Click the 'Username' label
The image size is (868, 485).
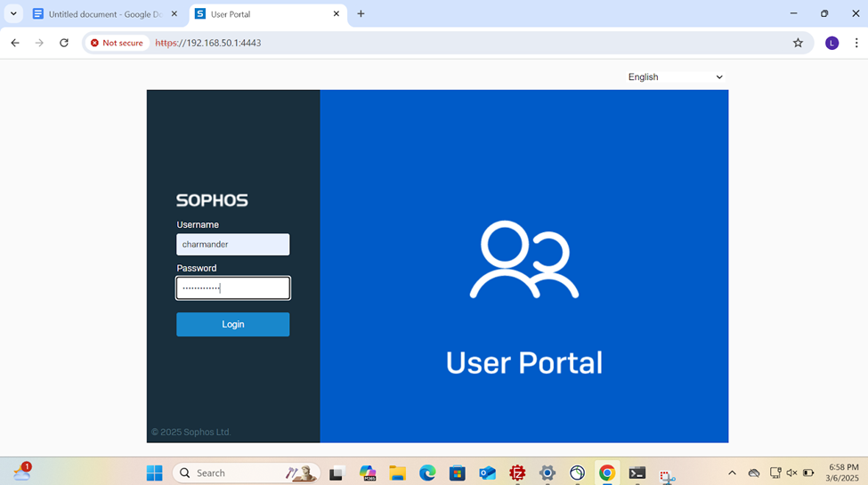(198, 225)
